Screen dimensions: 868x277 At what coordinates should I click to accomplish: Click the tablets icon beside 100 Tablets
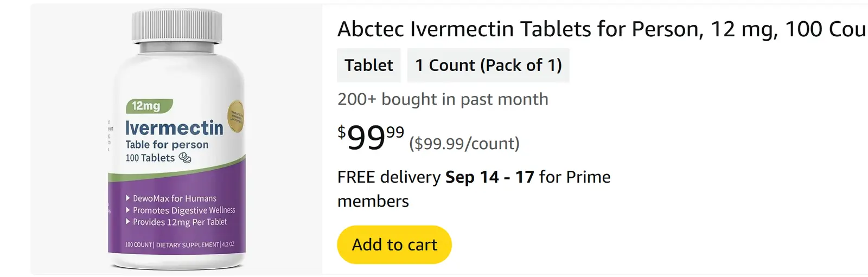pyautogui.click(x=185, y=158)
